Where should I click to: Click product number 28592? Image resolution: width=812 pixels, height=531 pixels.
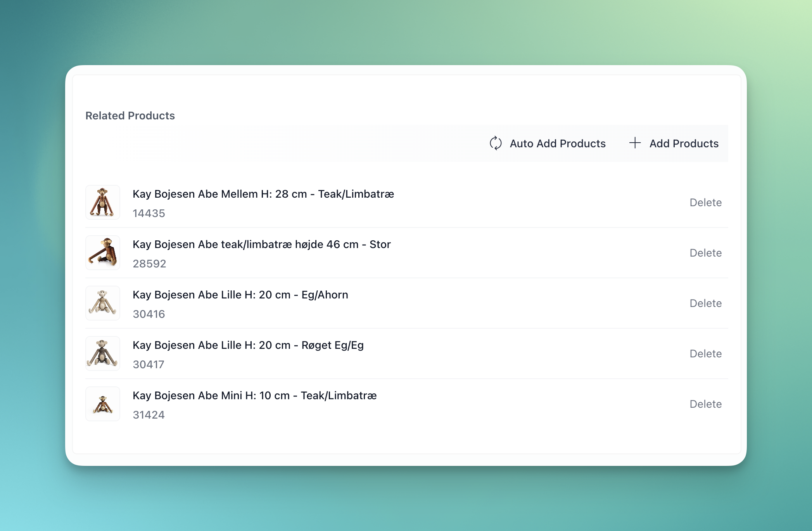tap(149, 264)
